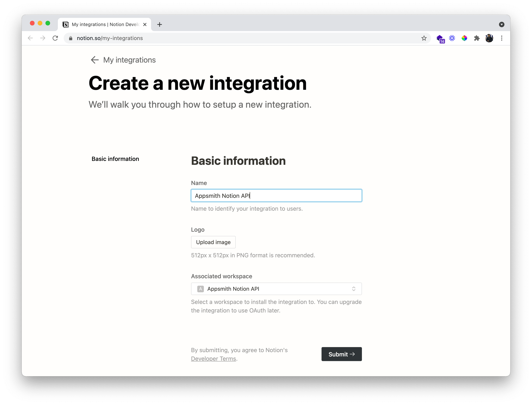
Task: Open the Chrome profile avatar
Action: (489, 38)
